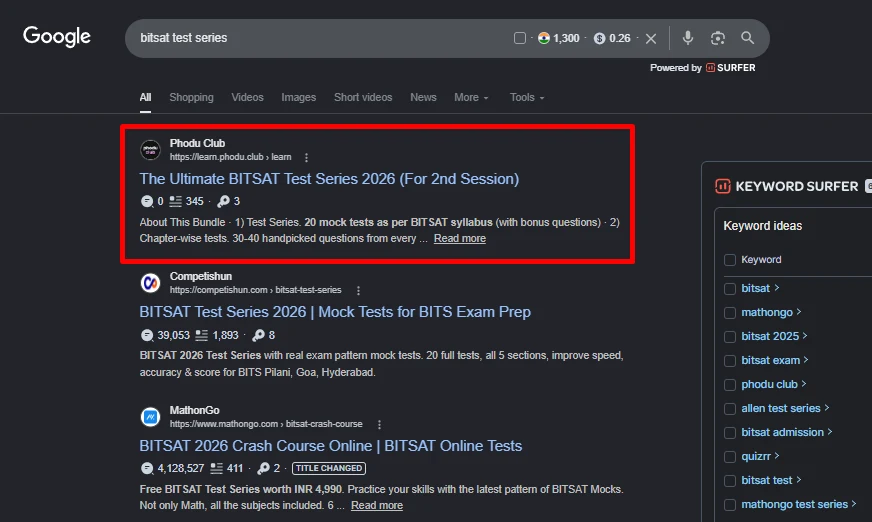Click the traffic icon beside 4,128,527
This screenshot has height=522, width=872.
click(x=147, y=469)
